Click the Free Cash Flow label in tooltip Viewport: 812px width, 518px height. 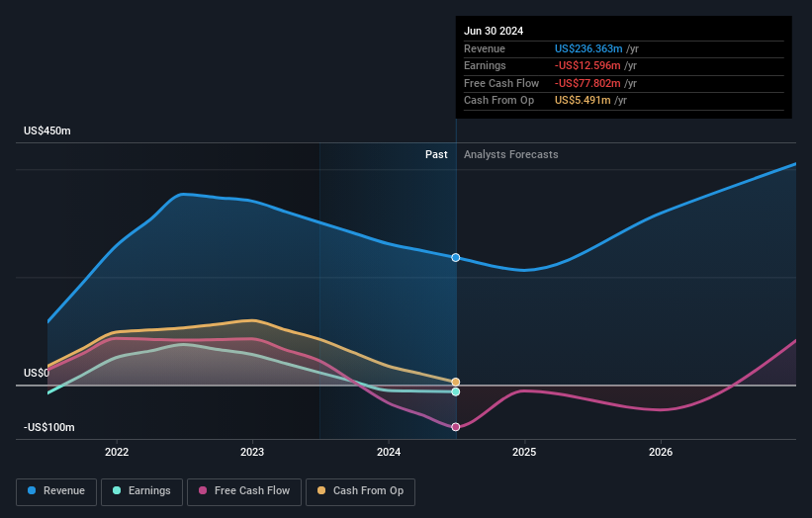click(501, 83)
